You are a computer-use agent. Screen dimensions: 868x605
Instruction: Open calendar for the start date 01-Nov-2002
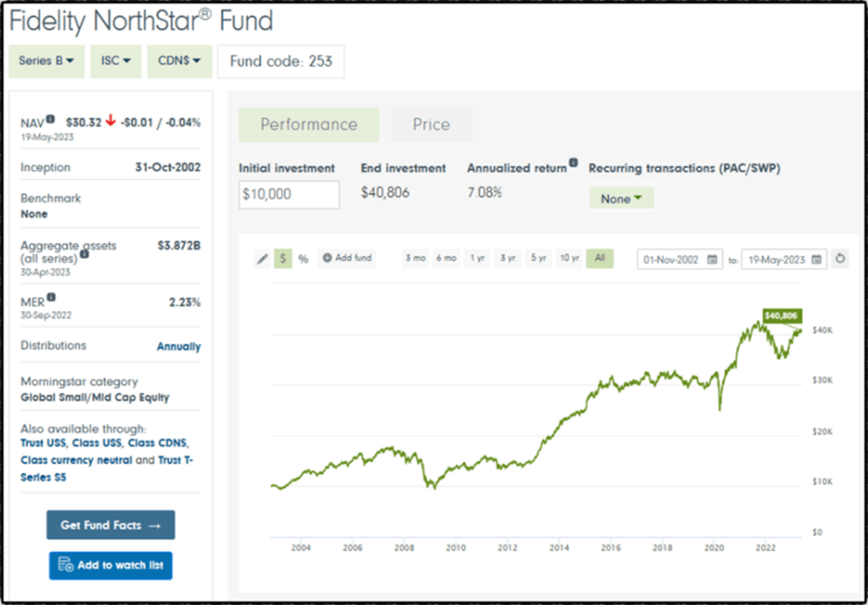pyautogui.click(x=712, y=260)
